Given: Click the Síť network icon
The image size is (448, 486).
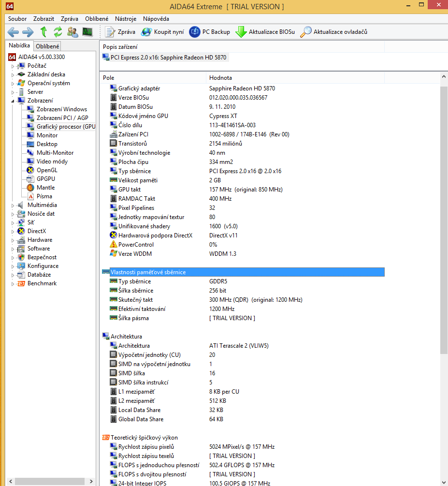Looking at the screenshot, I should (x=21, y=222).
